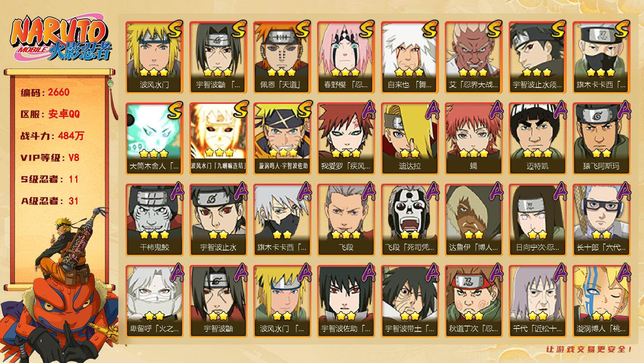Click the 春野樱 pink-haired ninja card
This screenshot has width=644, height=363.
pyautogui.click(x=346, y=57)
